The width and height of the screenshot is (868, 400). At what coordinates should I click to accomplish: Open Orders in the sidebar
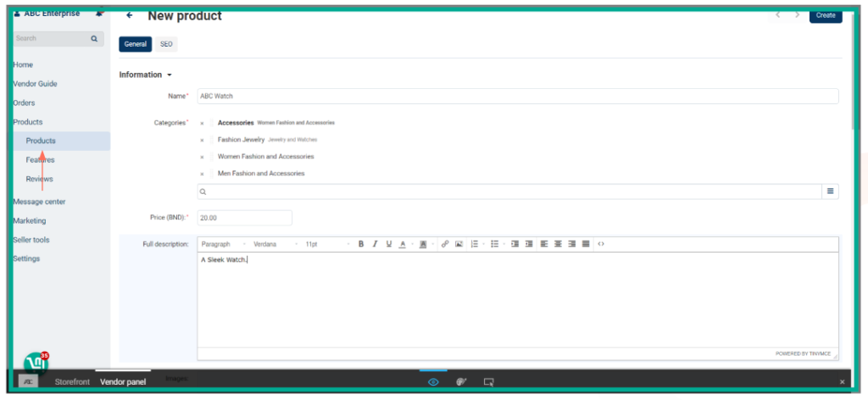coord(24,103)
